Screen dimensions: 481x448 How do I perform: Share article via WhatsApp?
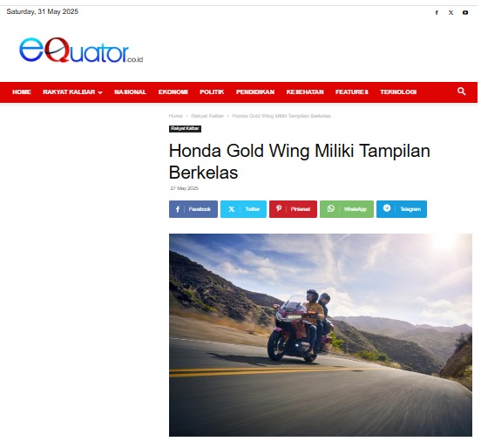coord(347,209)
